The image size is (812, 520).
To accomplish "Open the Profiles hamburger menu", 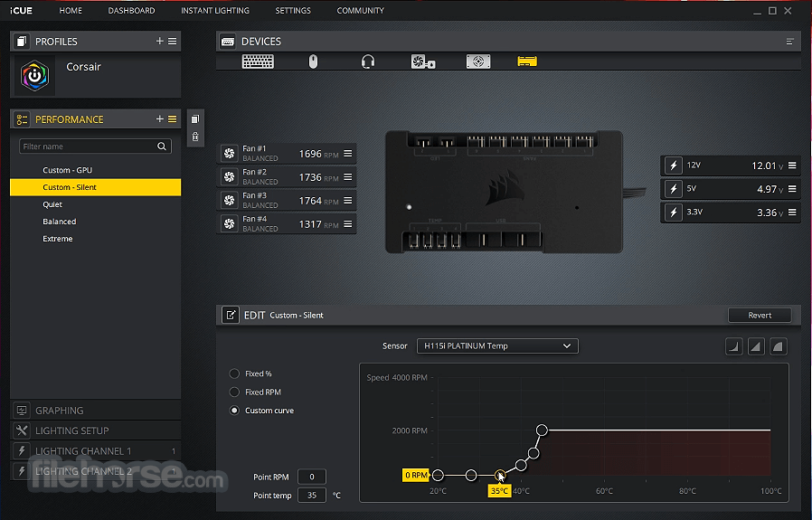I will (x=173, y=41).
